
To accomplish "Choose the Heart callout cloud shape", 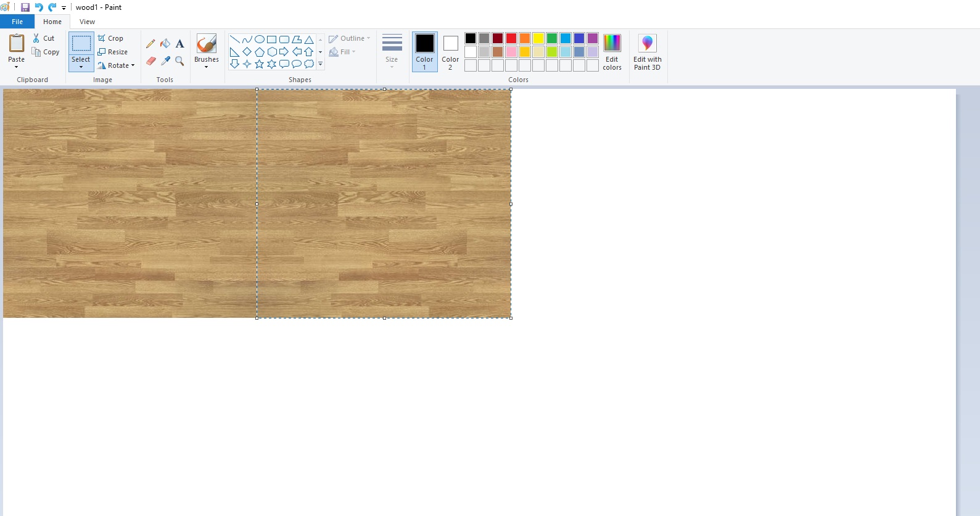I will tap(309, 64).
